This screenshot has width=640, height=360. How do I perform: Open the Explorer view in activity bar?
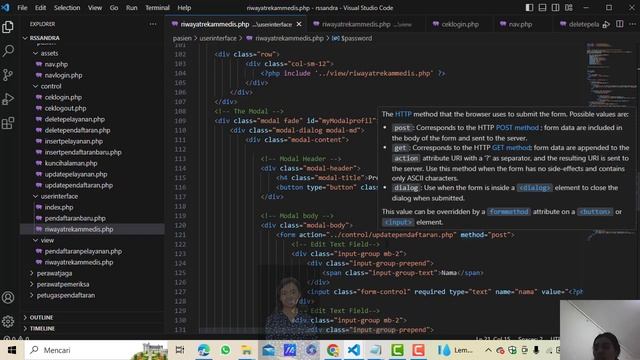[8, 27]
